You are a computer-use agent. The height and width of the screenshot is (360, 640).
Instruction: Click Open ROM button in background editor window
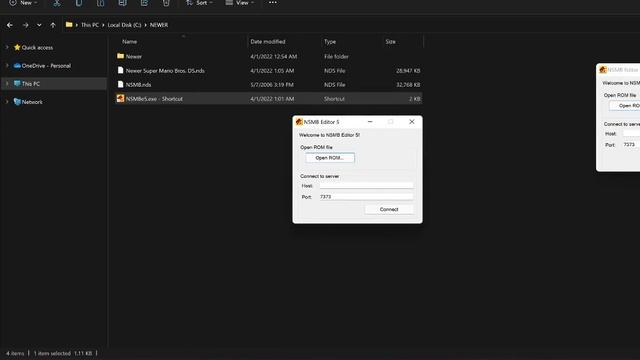coord(625,106)
